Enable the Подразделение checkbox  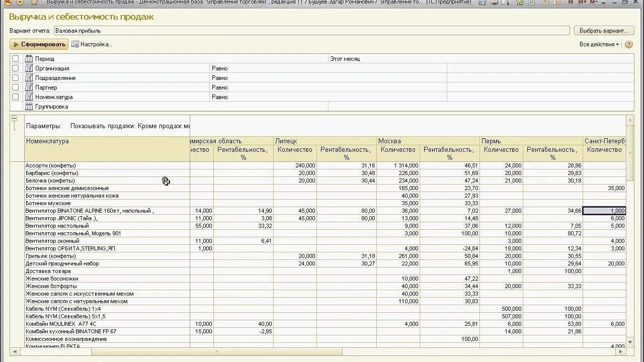[15, 78]
